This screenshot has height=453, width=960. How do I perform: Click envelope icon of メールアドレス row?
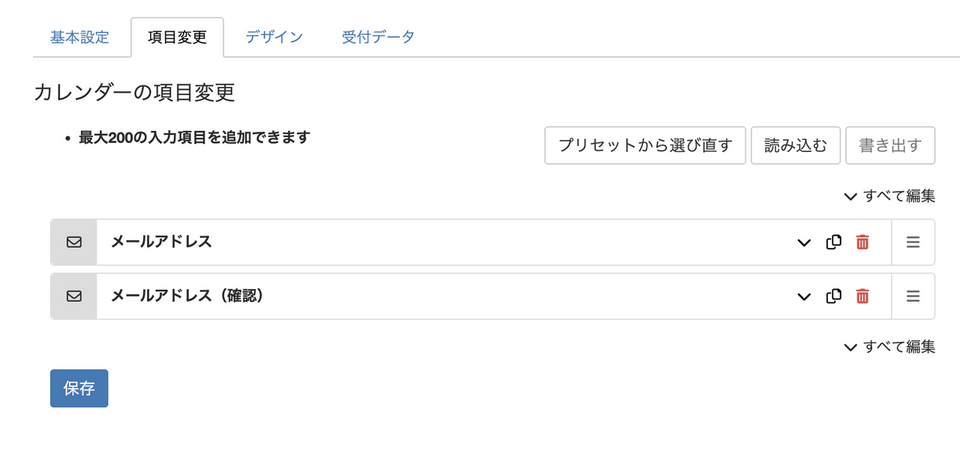click(74, 242)
